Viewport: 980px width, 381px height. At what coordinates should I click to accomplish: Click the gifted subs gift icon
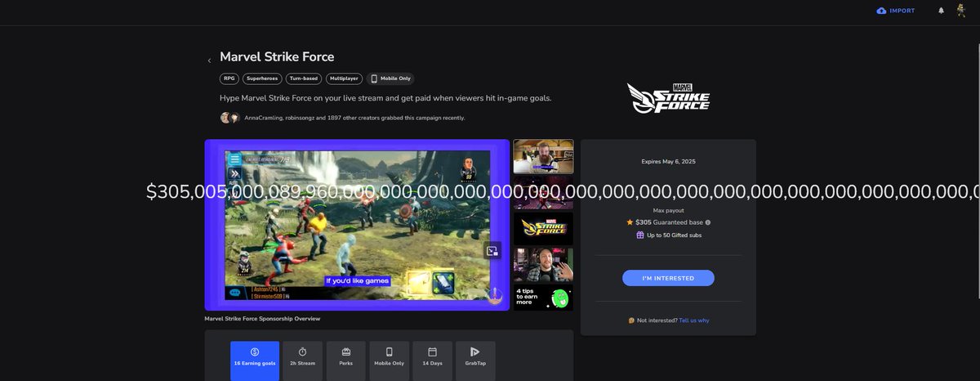tap(640, 235)
